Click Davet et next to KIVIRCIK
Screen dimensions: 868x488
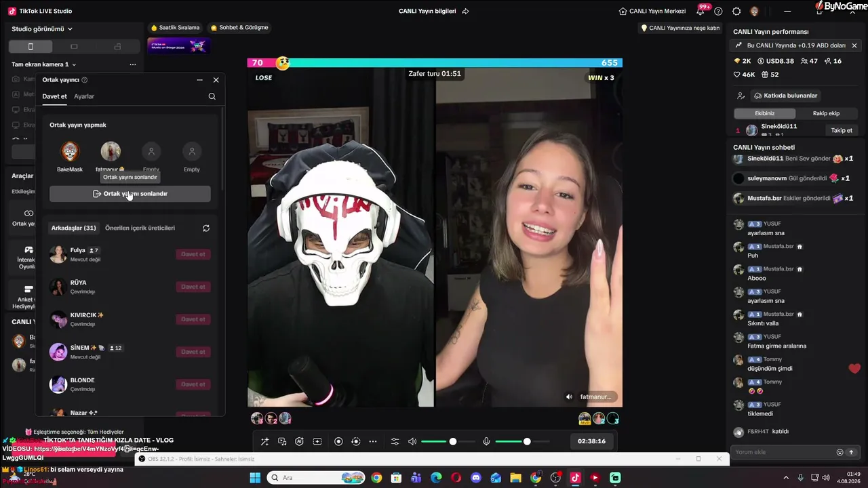point(193,319)
